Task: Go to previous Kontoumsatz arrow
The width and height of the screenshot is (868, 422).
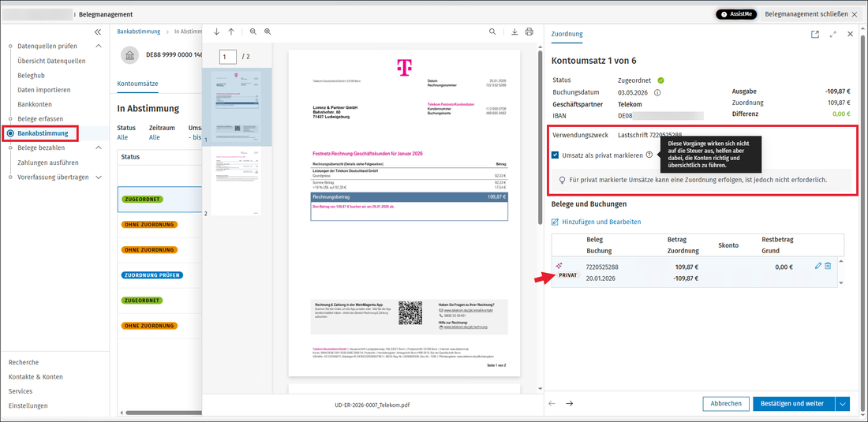Action: point(552,403)
